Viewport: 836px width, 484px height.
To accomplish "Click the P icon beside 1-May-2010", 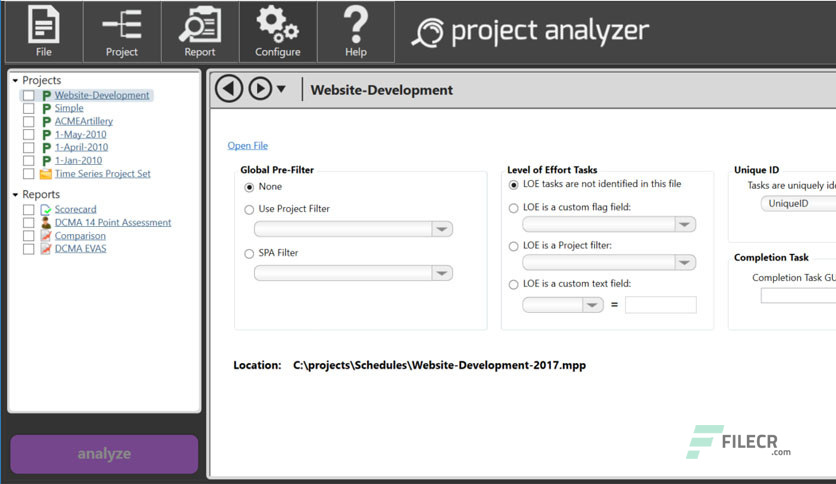I will coord(46,135).
